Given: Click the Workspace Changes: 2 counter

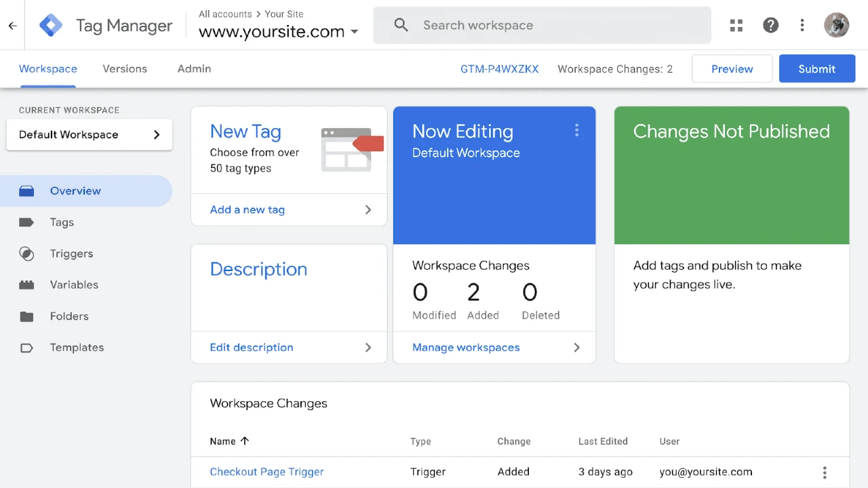Looking at the screenshot, I should click(x=615, y=68).
